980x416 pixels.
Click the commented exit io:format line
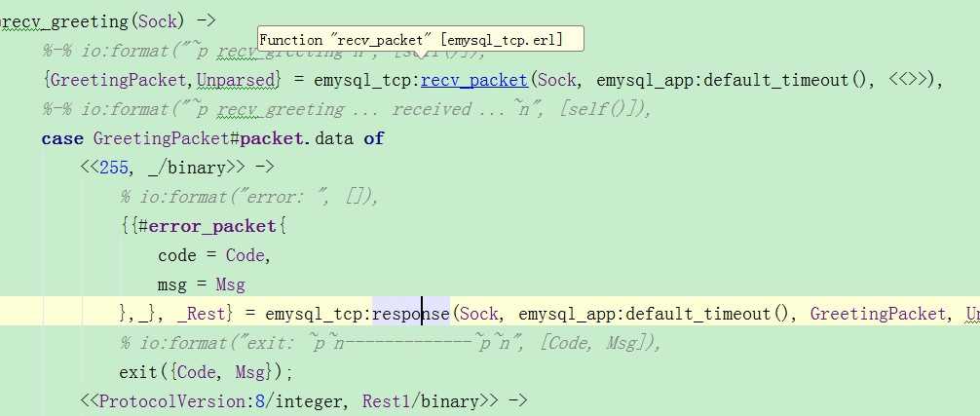(x=390, y=343)
